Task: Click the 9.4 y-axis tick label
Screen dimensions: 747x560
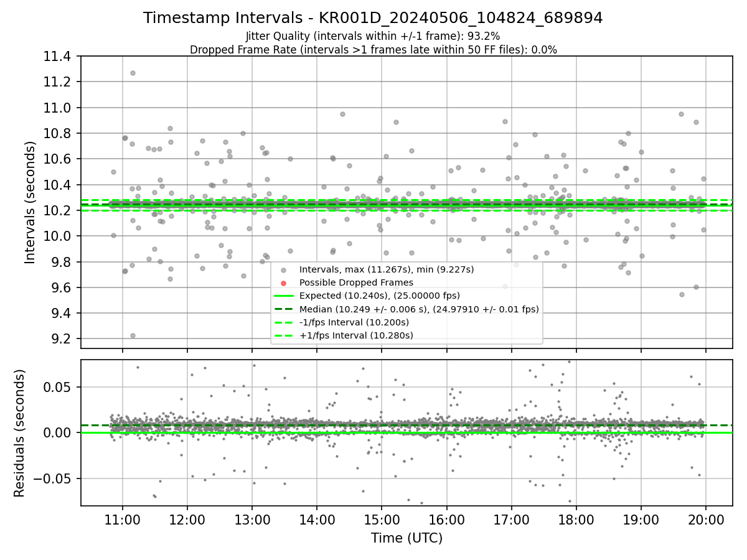Action: (62, 314)
